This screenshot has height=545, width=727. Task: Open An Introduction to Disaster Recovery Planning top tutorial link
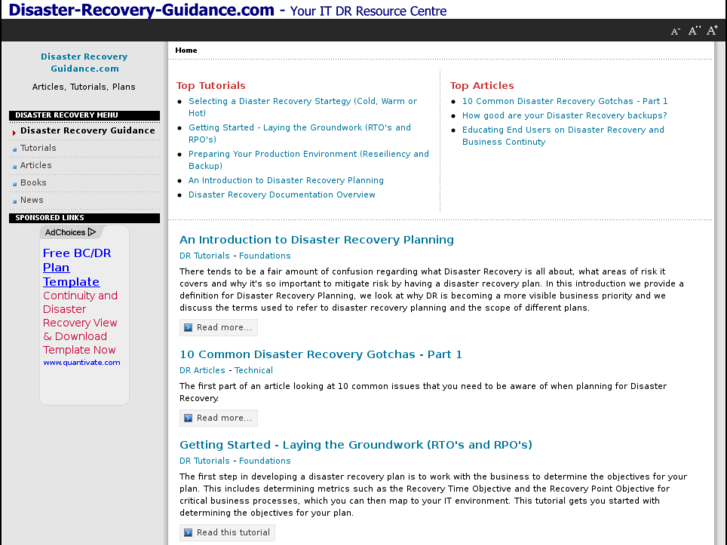coord(286,180)
